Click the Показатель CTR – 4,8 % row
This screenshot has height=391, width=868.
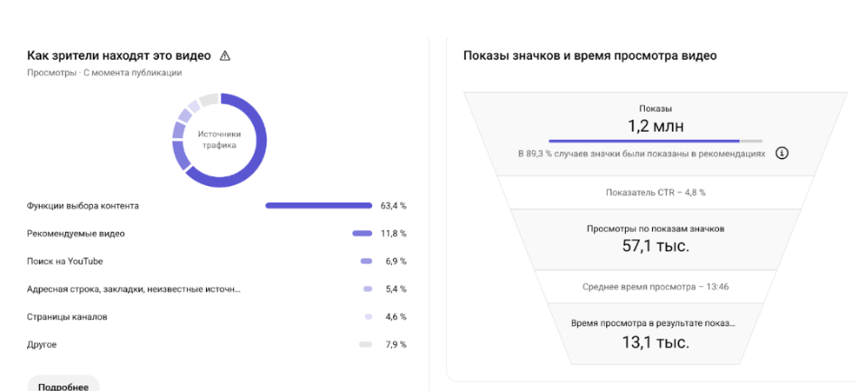click(655, 192)
